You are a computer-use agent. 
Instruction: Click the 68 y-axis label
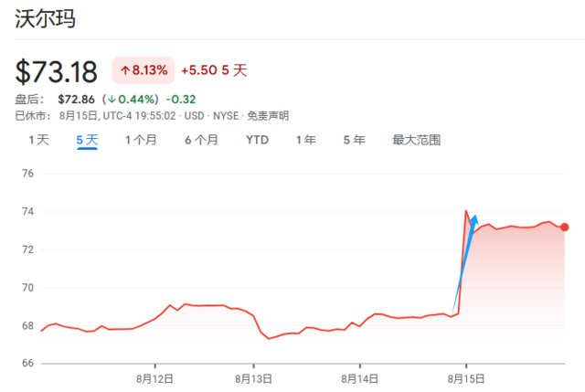pos(27,325)
